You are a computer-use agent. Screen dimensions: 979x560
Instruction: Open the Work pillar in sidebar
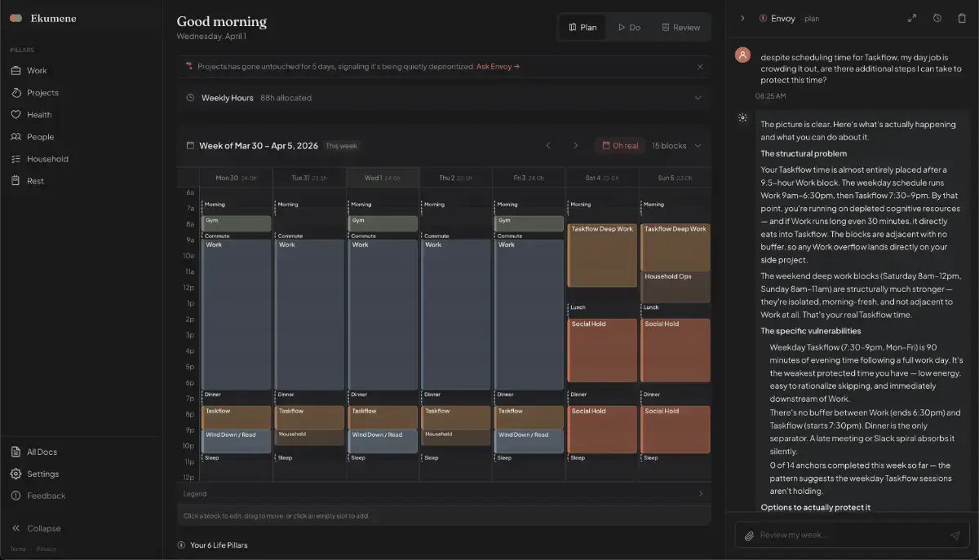tap(37, 71)
